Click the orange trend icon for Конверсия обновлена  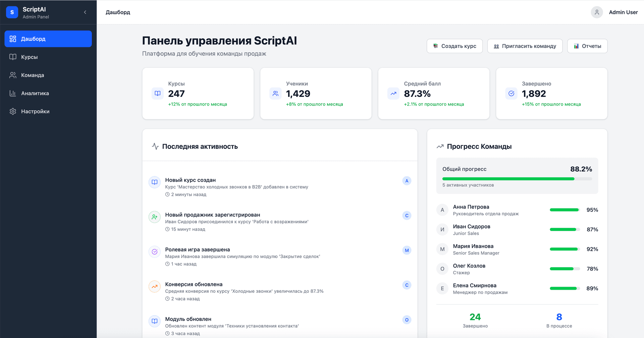(x=155, y=286)
